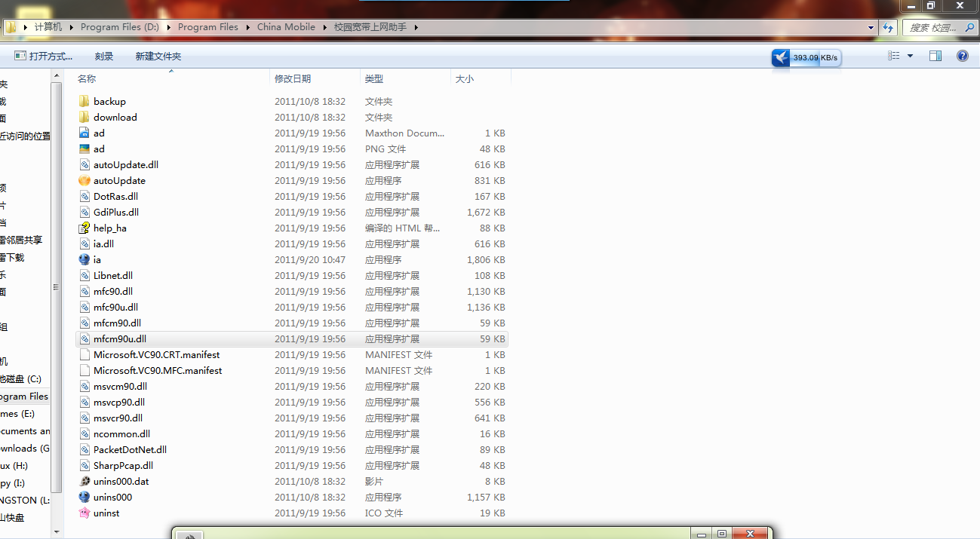Click the uninst ICO file icon

click(84, 513)
